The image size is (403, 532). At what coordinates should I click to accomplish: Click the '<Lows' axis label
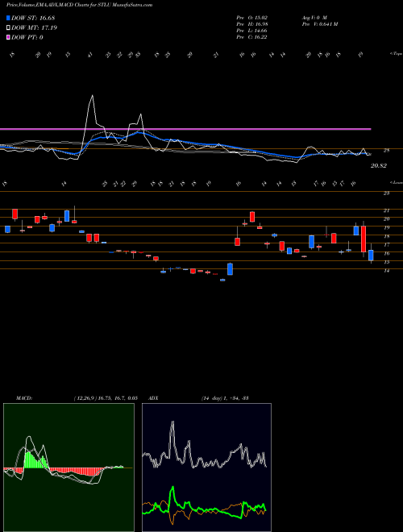click(396, 182)
